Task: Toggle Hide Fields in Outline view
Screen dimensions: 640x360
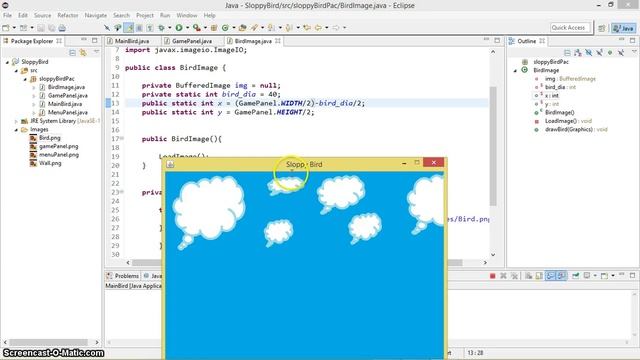Action: click(x=589, y=53)
